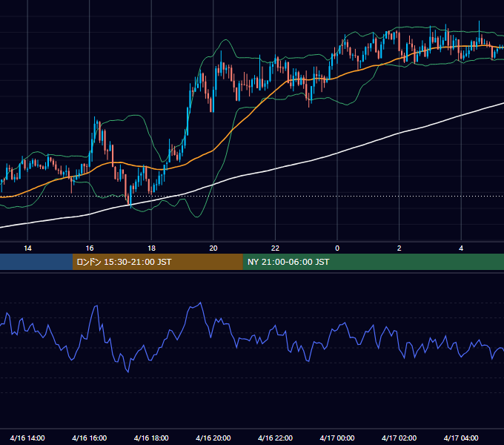
Task: Click the 4/16 22:00 label on oscillator axis
Action: click(x=275, y=438)
